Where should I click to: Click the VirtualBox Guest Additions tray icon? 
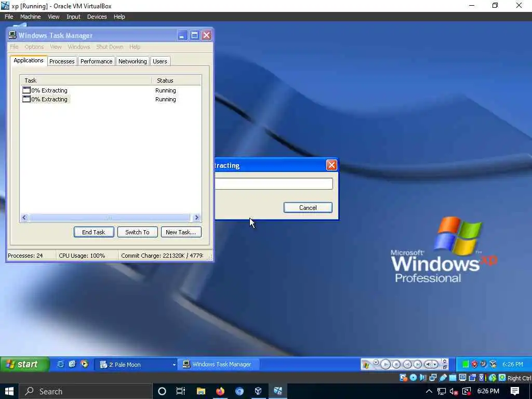pos(493,364)
